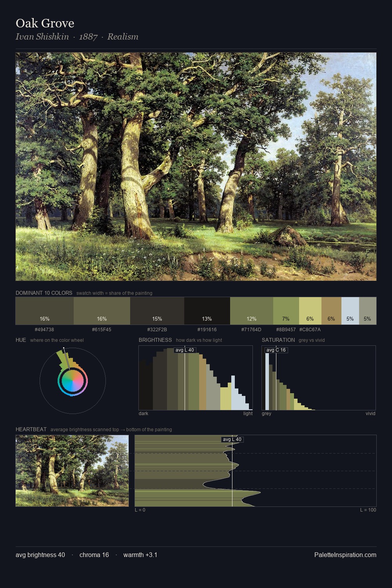The height and width of the screenshot is (588, 392).
Task: Open the small Heartbeat painting thumbnail
Action: click(x=72, y=471)
